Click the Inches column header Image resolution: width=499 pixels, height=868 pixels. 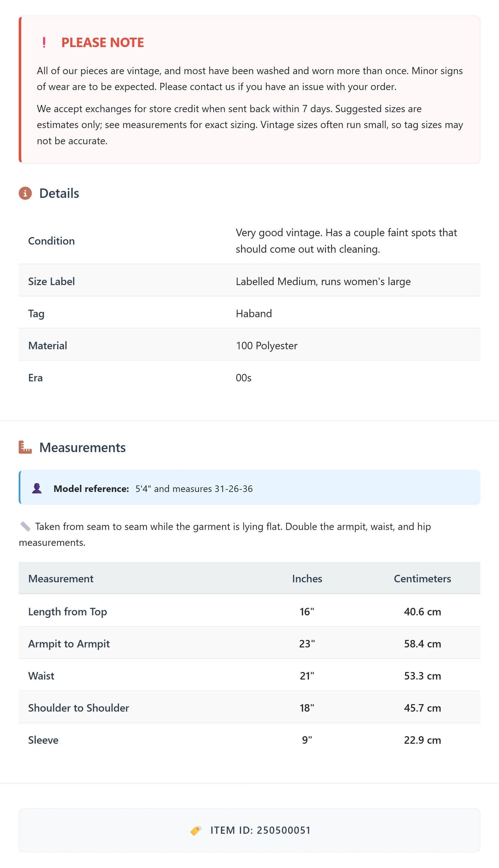[x=307, y=579]
